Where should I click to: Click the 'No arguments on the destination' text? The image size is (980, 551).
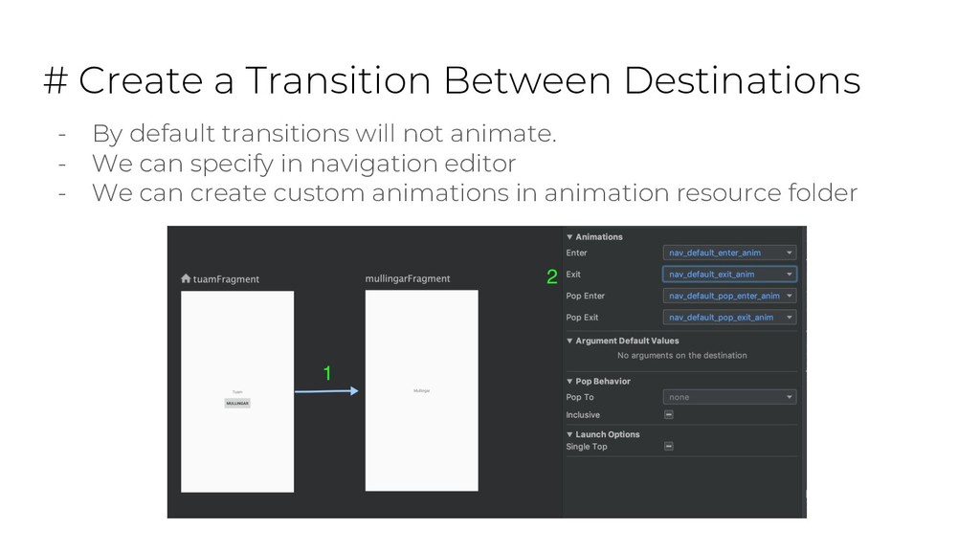tap(681, 356)
